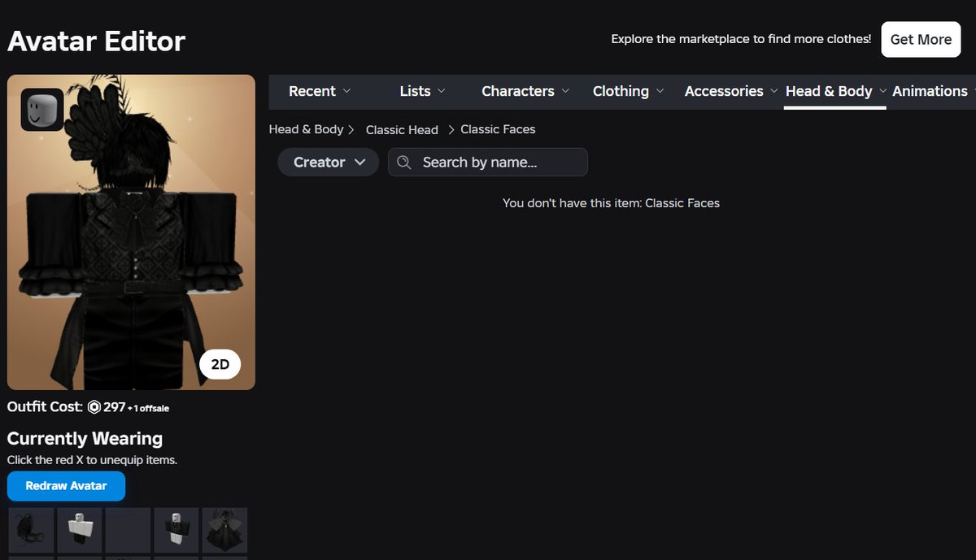Open the Head & Body tab
The height and width of the screenshot is (560, 976).
pos(835,91)
